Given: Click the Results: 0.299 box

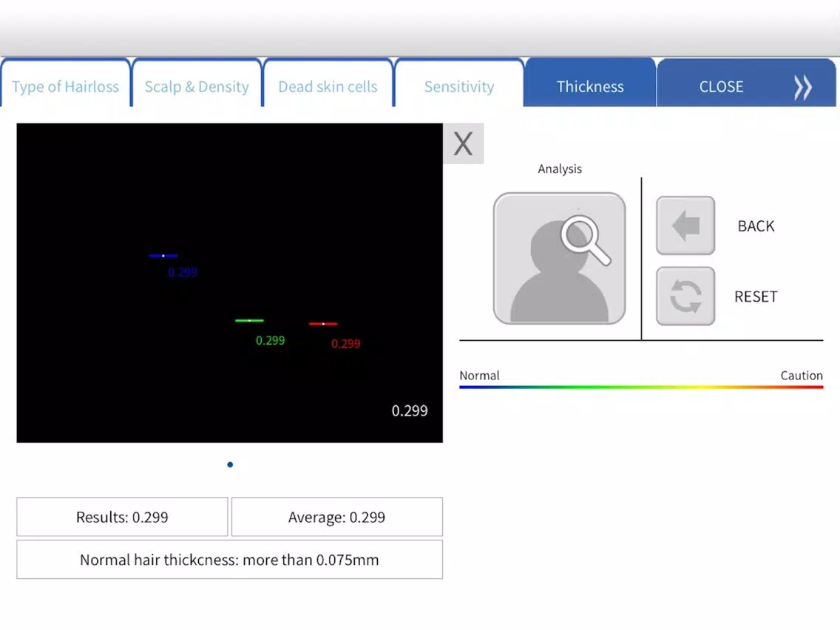Looking at the screenshot, I should tap(122, 517).
